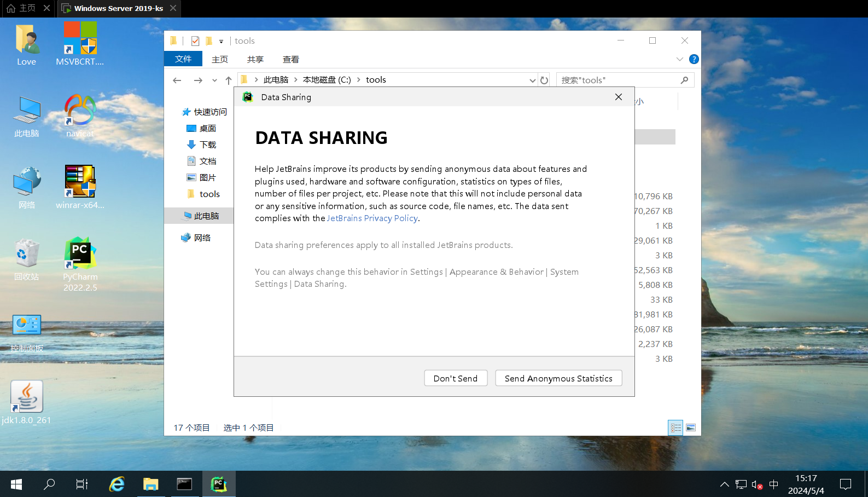Select 此电脑 in the navigation pane

(x=199, y=216)
